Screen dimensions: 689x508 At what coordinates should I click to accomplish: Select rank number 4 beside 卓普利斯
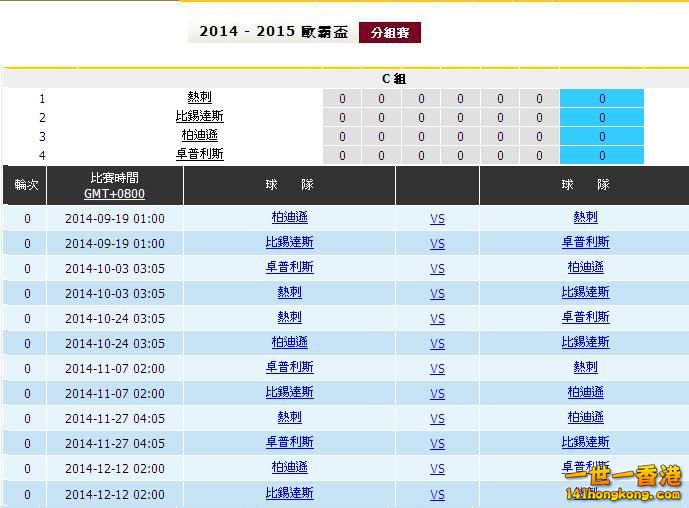pyautogui.click(x=42, y=156)
